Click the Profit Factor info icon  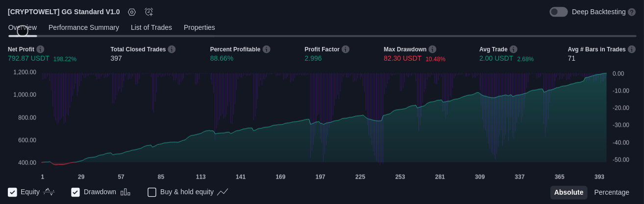pyautogui.click(x=346, y=49)
